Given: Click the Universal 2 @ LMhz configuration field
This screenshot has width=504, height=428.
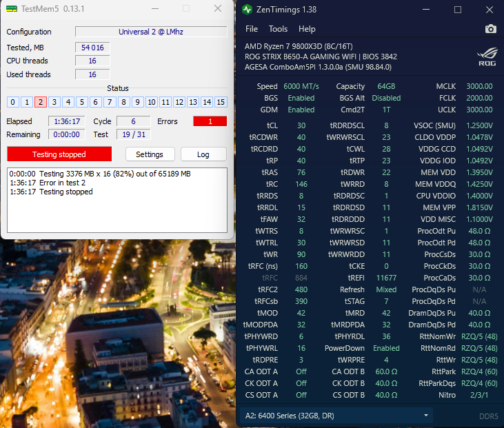Looking at the screenshot, I should 151,32.
